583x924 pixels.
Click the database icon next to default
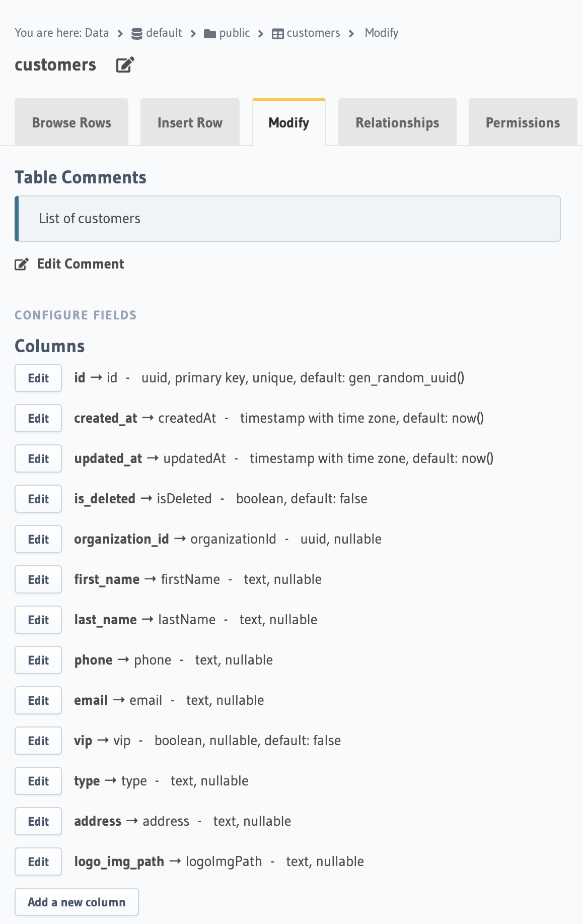[x=136, y=33]
